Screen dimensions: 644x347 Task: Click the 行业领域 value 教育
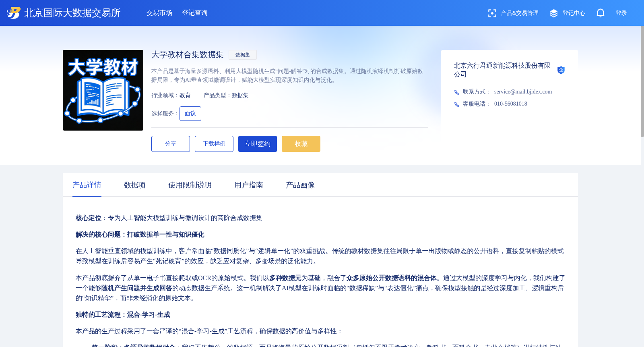(185, 96)
